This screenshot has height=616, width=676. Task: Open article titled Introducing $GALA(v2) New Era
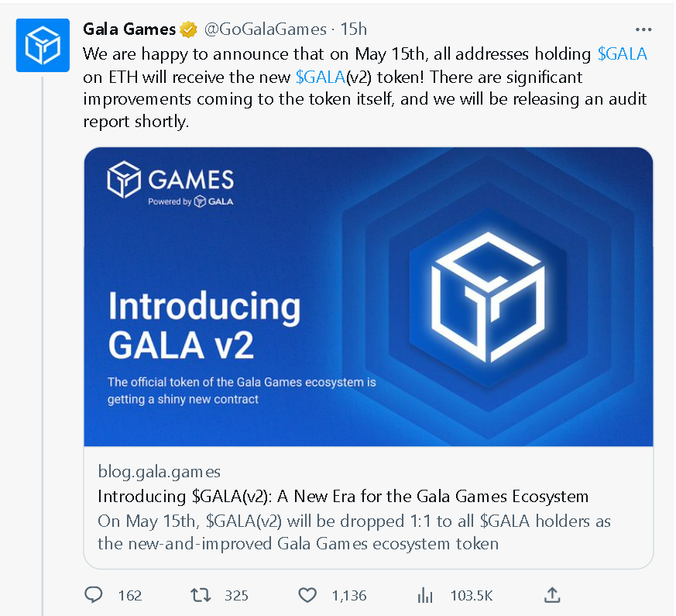[x=343, y=497]
